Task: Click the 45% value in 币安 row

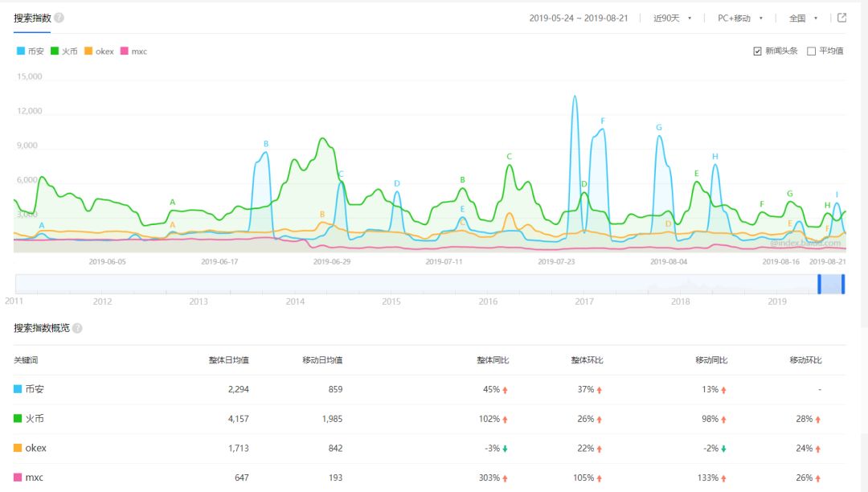Action: point(492,389)
